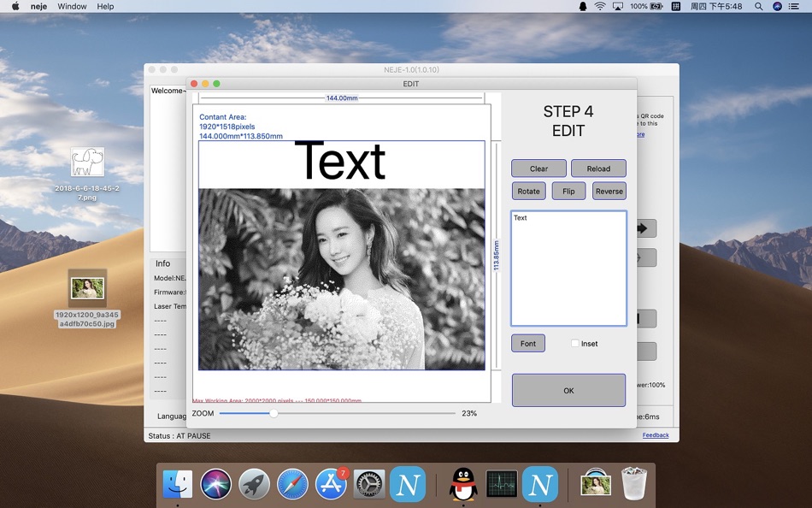Viewport: 812px width, 508px height.
Task: Open the neje application menu
Action: point(38,6)
